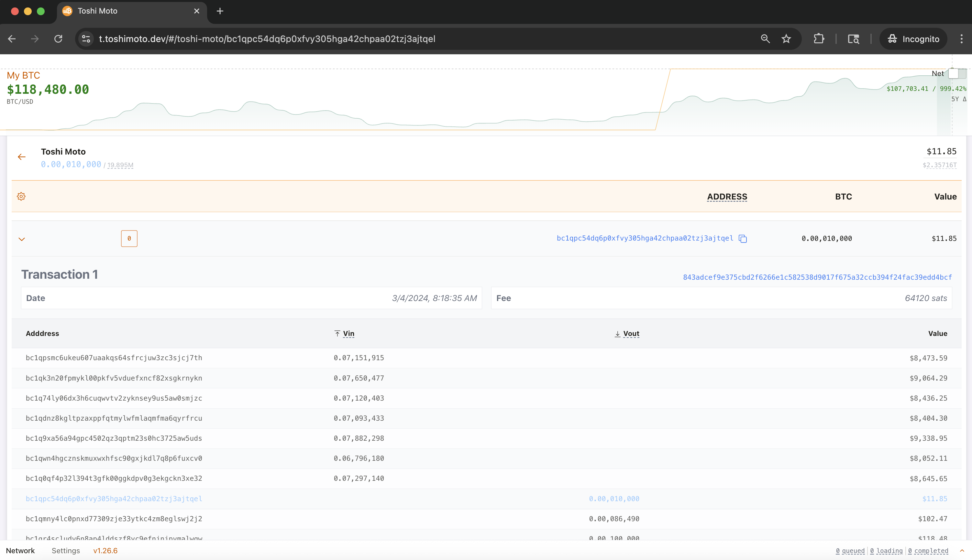This screenshot has width=972, height=560.
Task: Open the 843adcef9e37 transaction hash link
Action: [817, 277]
